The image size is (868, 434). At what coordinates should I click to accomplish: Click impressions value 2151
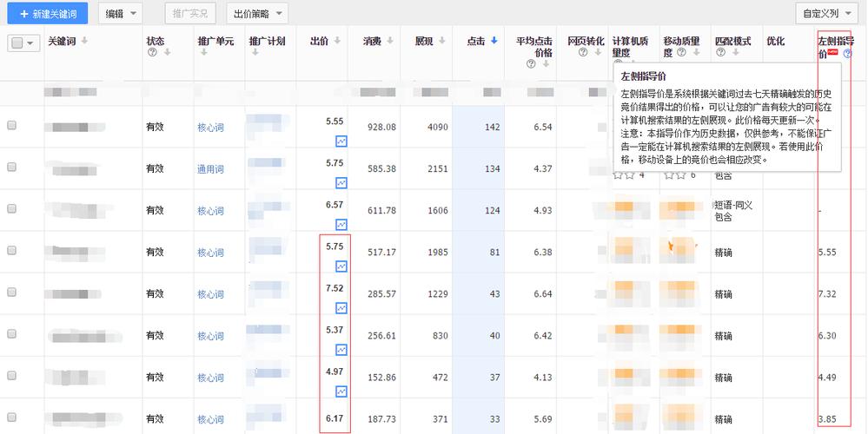[x=437, y=168]
